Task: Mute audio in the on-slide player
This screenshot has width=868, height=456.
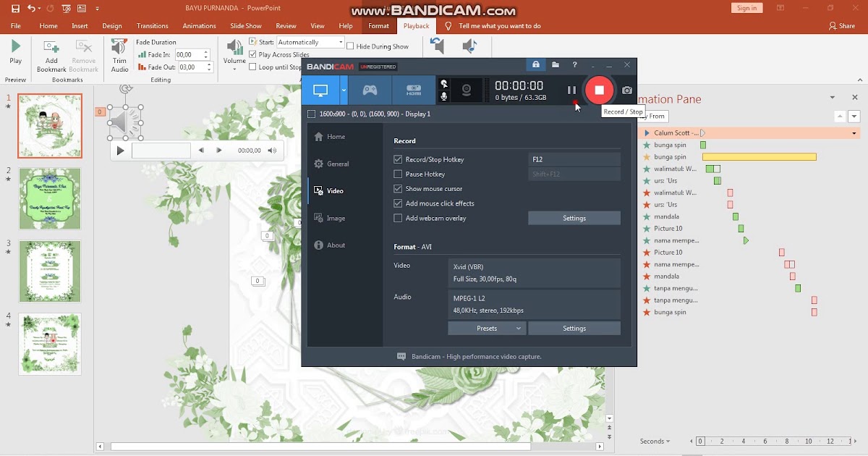Action: click(x=272, y=151)
